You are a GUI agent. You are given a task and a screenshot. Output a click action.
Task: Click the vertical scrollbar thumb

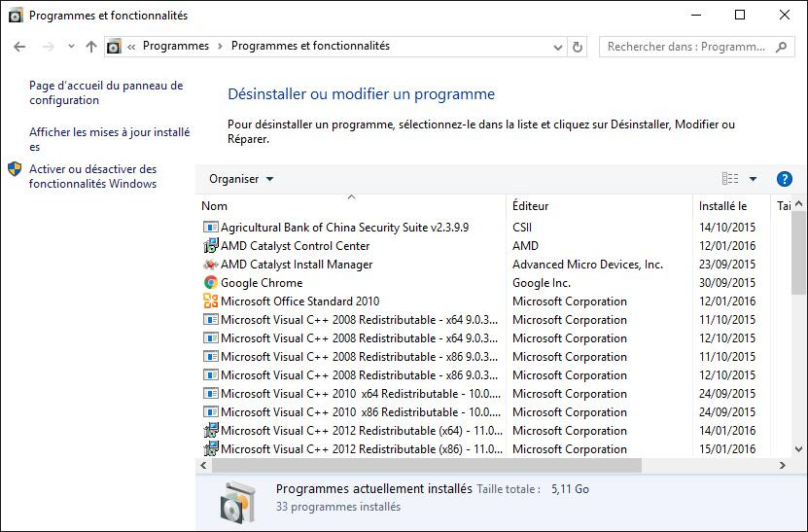coord(798,252)
